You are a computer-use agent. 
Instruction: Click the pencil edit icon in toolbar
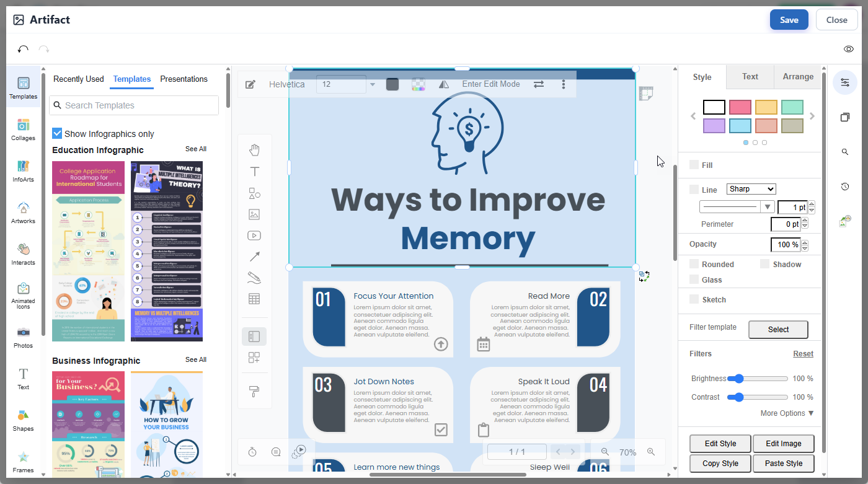250,84
